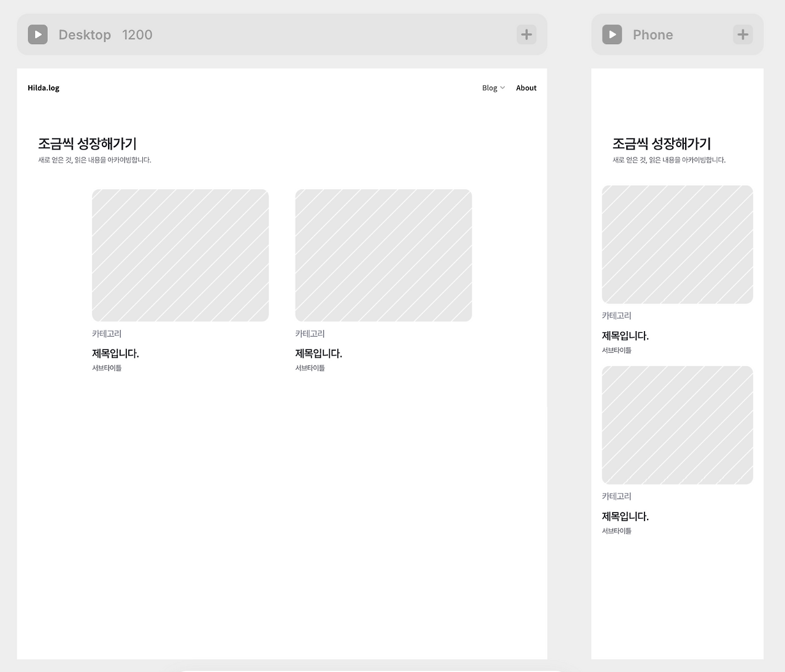Click the blog heading 조금씩 성장해가기
Screen dimensions: 785x672
(x=88, y=143)
